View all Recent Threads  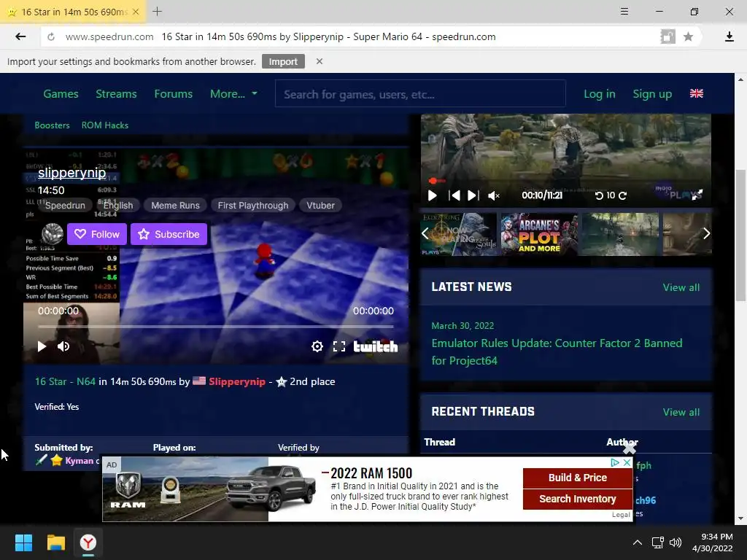click(681, 412)
